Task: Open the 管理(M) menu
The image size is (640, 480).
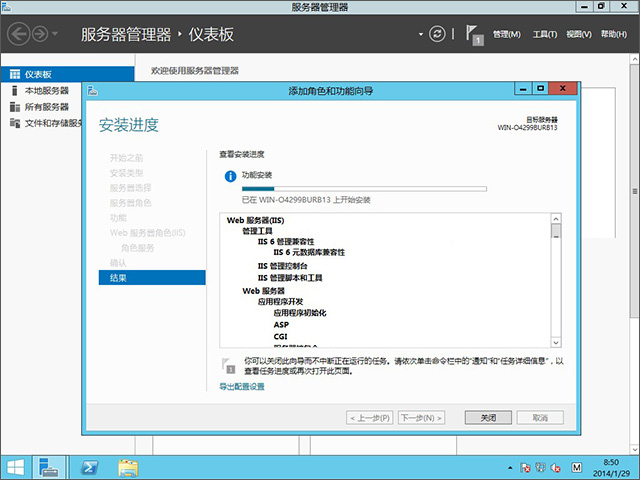Action: [507, 34]
